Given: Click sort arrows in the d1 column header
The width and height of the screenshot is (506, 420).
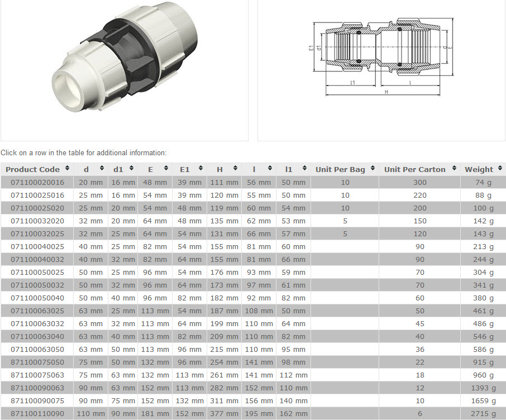Looking at the screenshot, I should pyautogui.click(x=131, y=169).
